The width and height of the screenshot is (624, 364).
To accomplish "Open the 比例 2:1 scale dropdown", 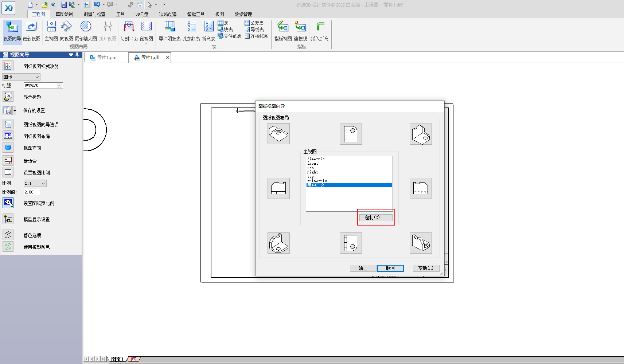I will tap(35, 183).
